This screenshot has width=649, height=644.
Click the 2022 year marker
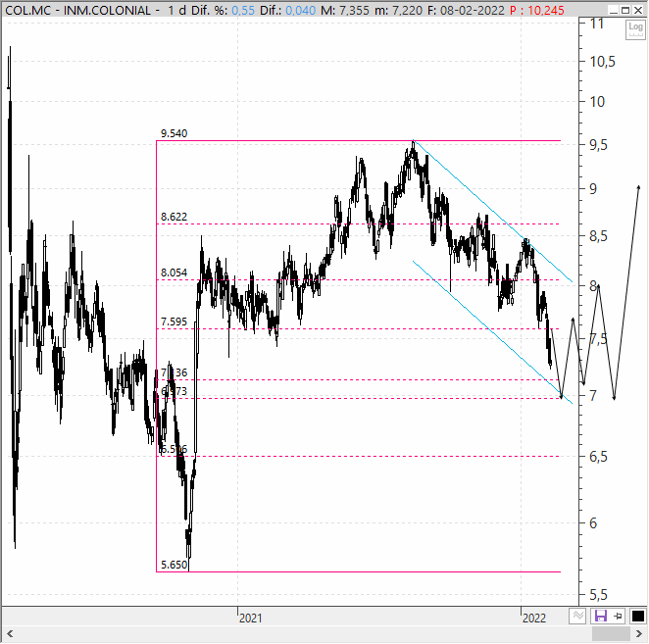point(534,618)
